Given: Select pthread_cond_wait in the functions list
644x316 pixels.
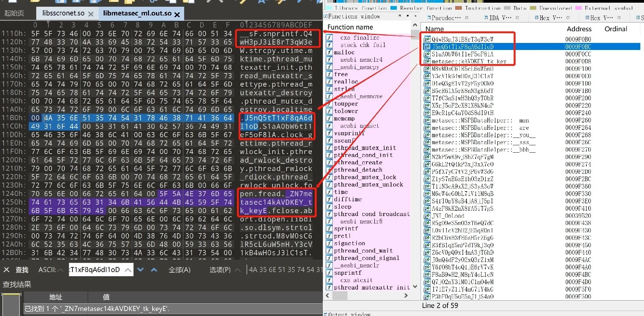Looking at the screenshot, I should coord(363,251).
